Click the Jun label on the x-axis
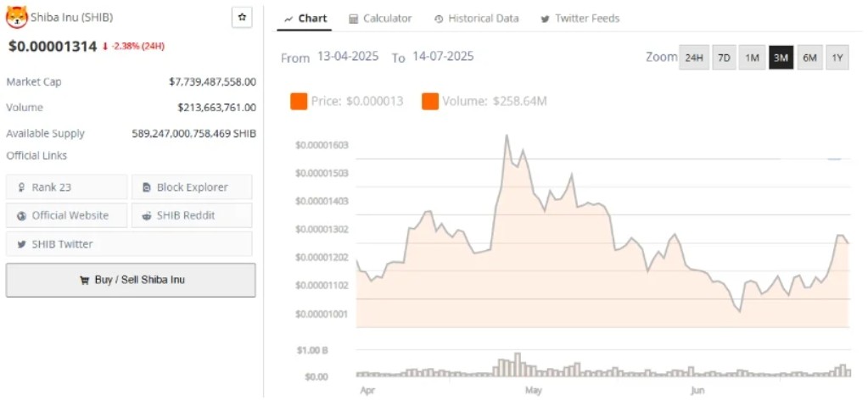Viewport: 868px width, 412px height. 697,391
